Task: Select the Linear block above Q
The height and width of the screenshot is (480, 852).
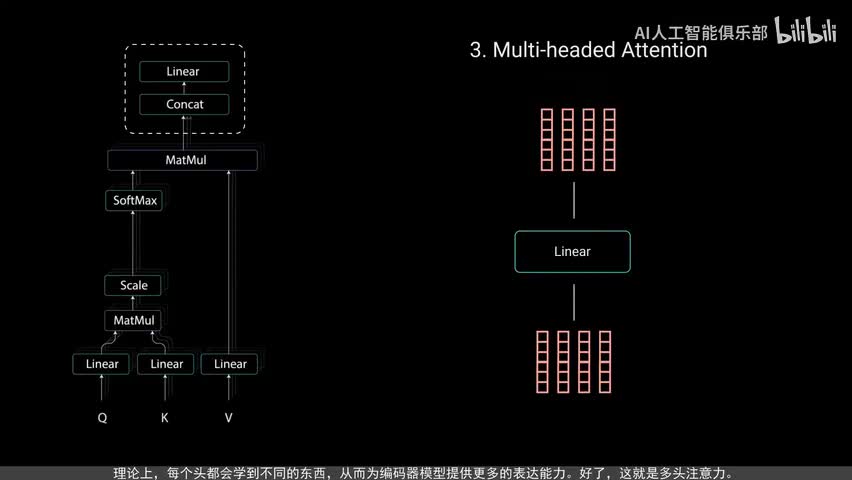Action: (x=102, y=364)
